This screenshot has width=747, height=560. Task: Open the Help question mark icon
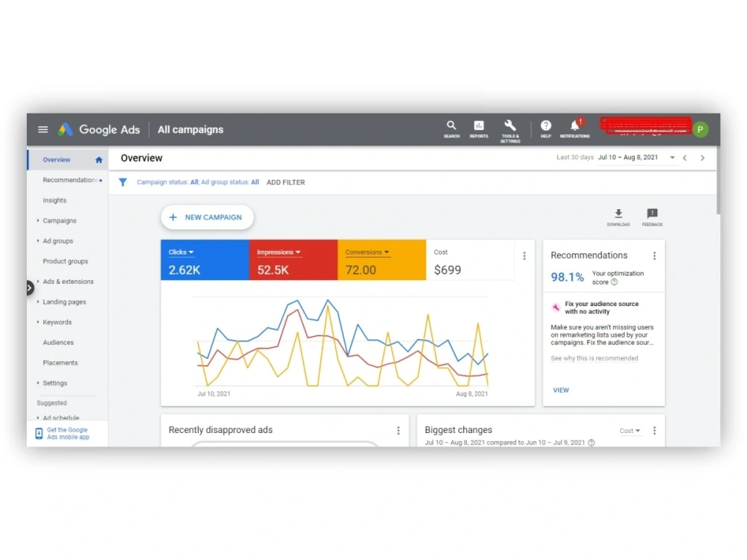pos(545,128)
